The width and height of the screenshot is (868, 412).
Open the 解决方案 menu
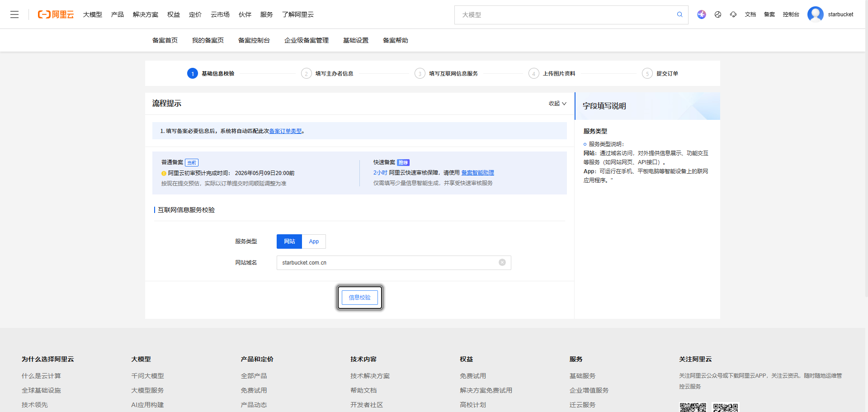[146, 14]
